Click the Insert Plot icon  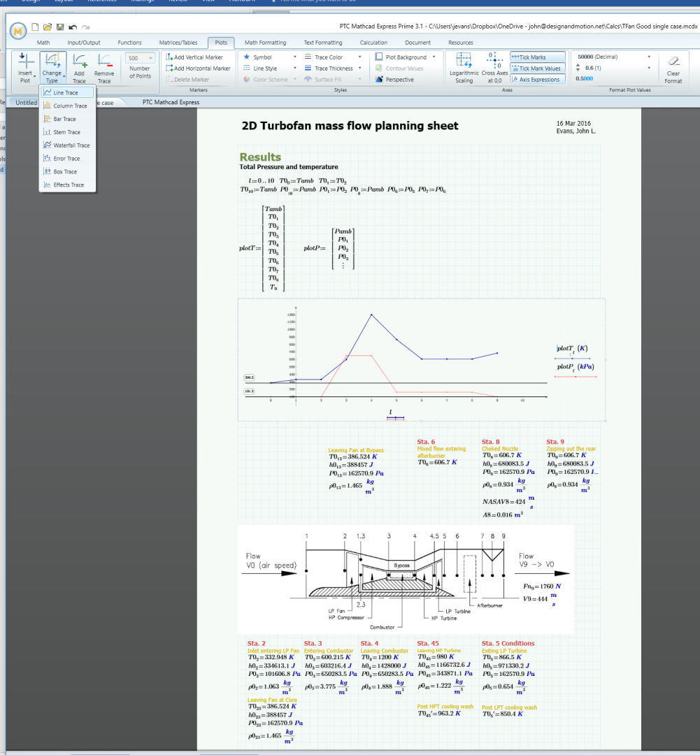click(x=24, y=61)
